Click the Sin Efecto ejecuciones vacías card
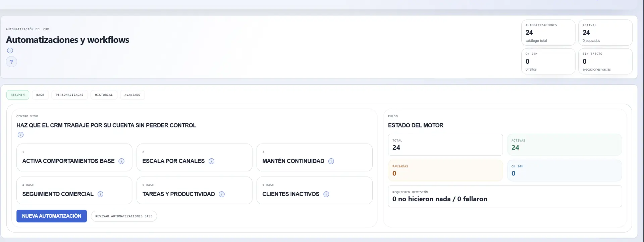The height and width of the screenshot is (242, 644). [x=605, y=61]
